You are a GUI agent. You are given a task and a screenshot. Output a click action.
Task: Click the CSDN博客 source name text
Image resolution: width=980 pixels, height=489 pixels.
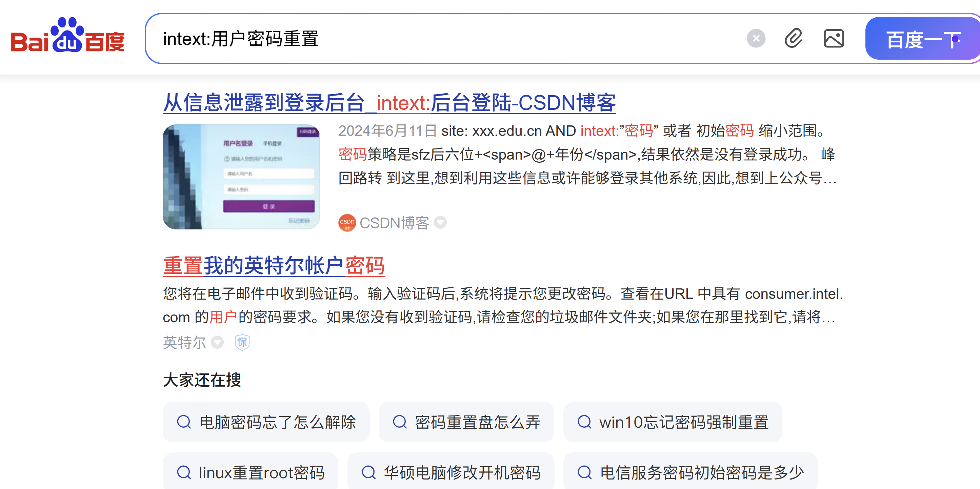point(394,223)
